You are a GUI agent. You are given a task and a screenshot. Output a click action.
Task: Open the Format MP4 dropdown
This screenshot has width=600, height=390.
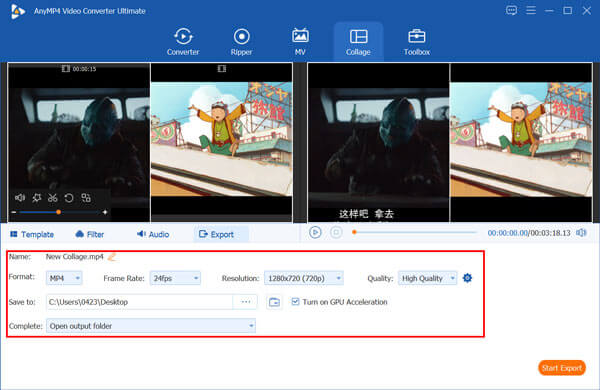point(64,278)
